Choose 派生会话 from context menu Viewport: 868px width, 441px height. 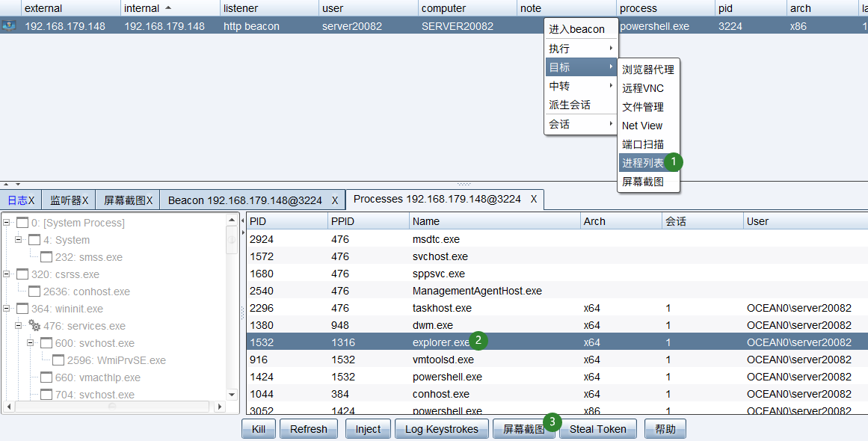coord(581,105)
